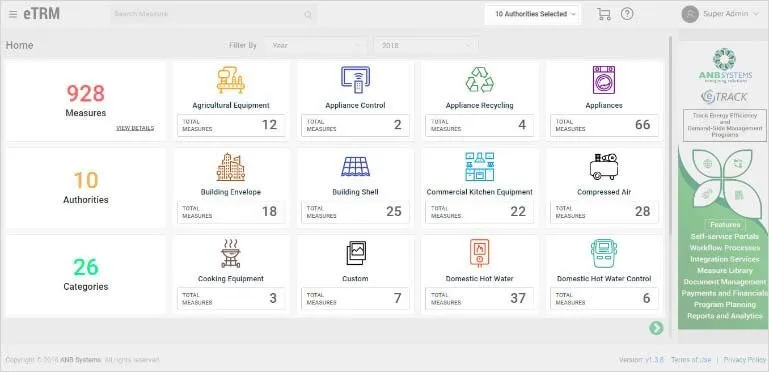
Task: Open the Terms of Use link
Action: [691, 360]
